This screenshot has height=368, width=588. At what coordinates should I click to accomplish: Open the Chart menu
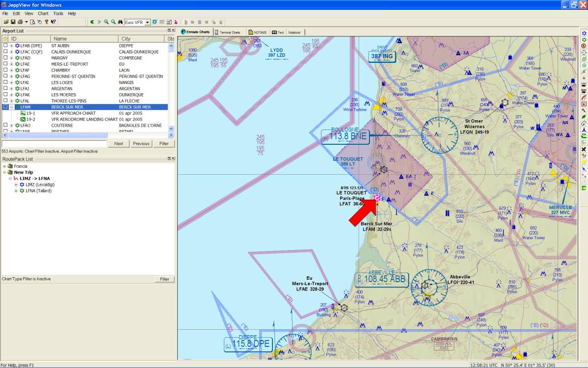point(43,14)
